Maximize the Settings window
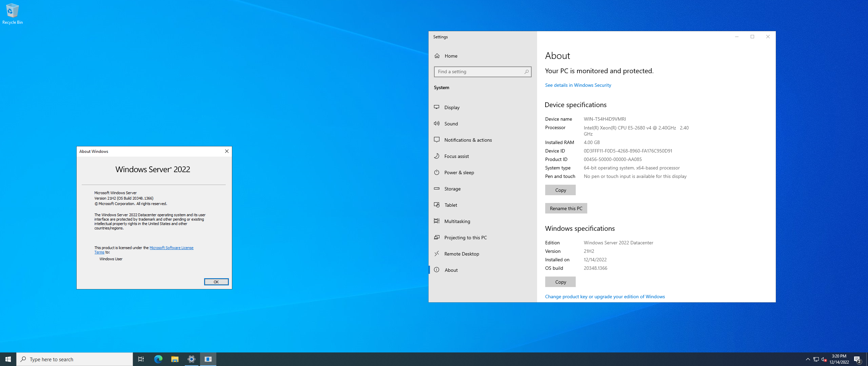This screenshot has height=366, width=868. [752, 37]
